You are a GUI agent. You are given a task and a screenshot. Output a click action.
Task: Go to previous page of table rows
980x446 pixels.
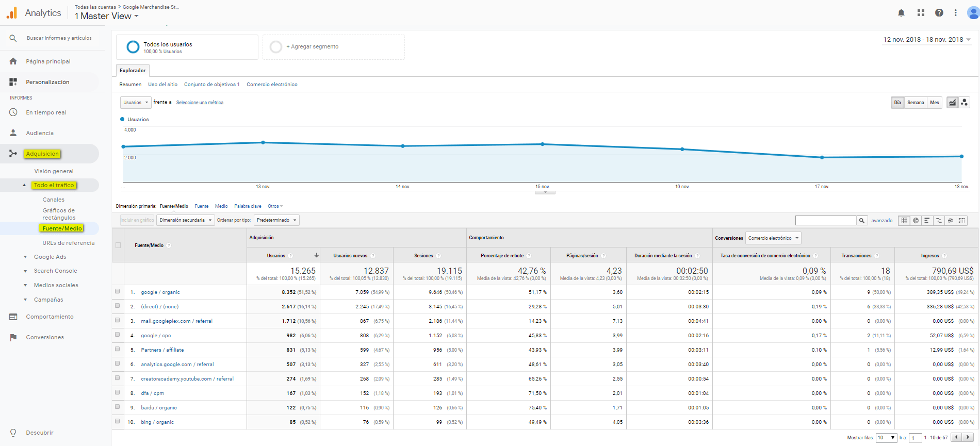957,437
